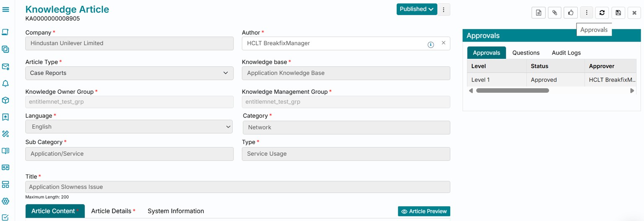Refresh the article with the refresh icon
Image resolution: width=644 pixels, height=221 pixels.
coord(602,13)
